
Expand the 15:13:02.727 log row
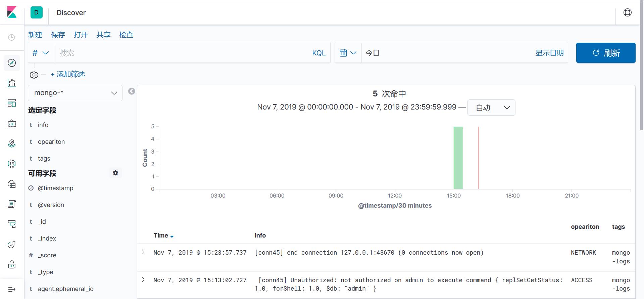point(144,280)
